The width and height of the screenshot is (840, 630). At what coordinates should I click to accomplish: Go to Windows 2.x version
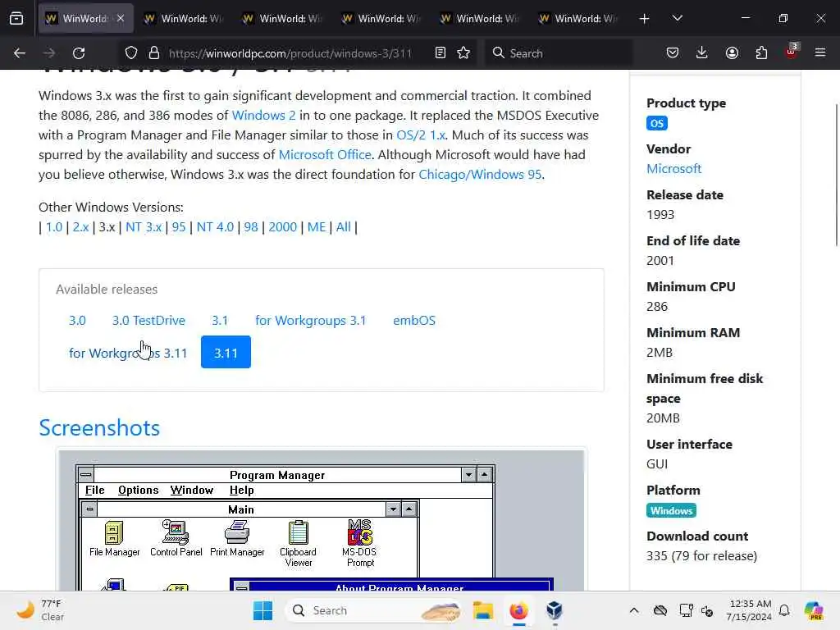80,227
